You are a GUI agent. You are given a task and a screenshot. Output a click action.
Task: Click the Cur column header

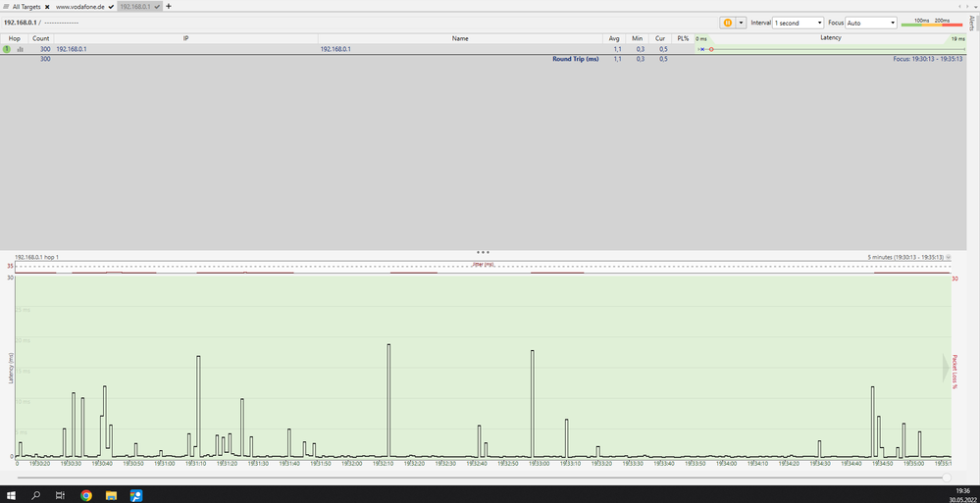coord(660,38)
